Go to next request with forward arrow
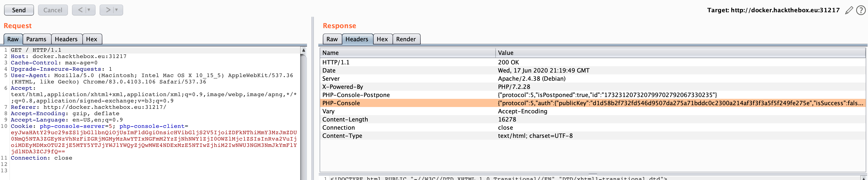The height and width of the screenshot is (180, 868). pyautogui.click(x=108, y=10)
